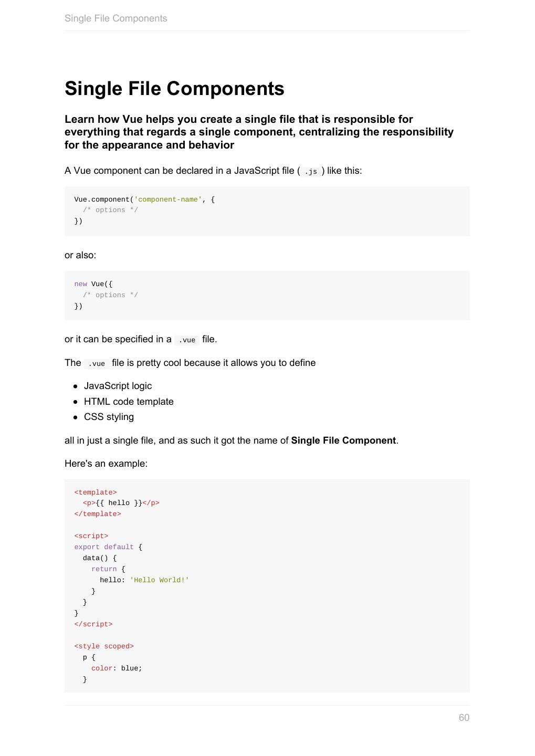Click the Vue.component('component-name' code line
The width and height of the screenshot is (535, 756).
(x=144, y=199)
